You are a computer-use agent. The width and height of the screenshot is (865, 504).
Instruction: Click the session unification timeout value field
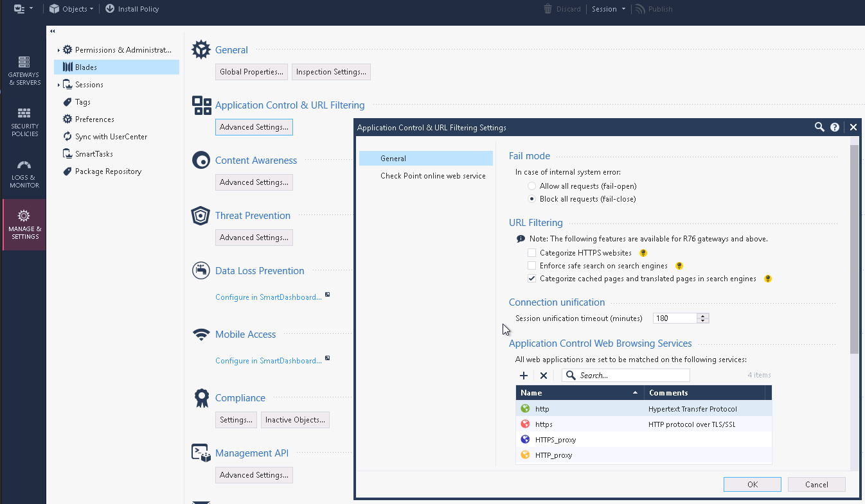coord(675,318)
